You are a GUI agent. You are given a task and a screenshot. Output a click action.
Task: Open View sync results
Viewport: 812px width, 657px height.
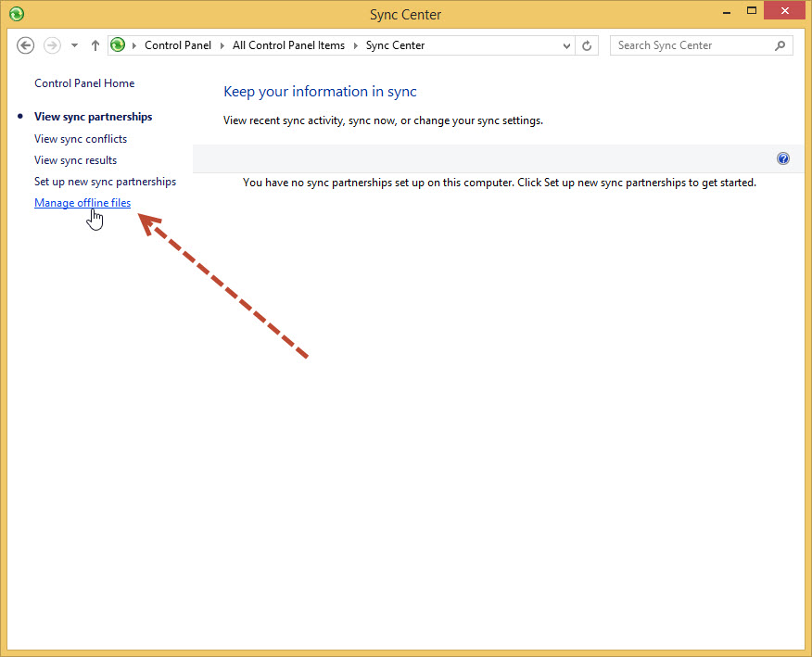tap(75, 159)
